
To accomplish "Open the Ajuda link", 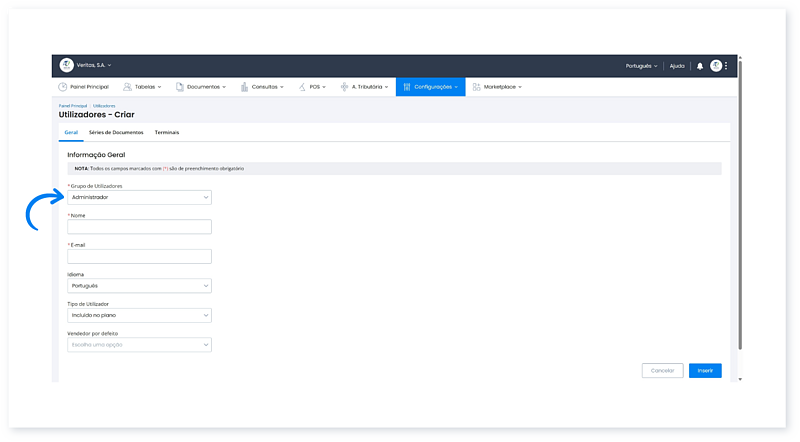I will click(x=677, y=66).
